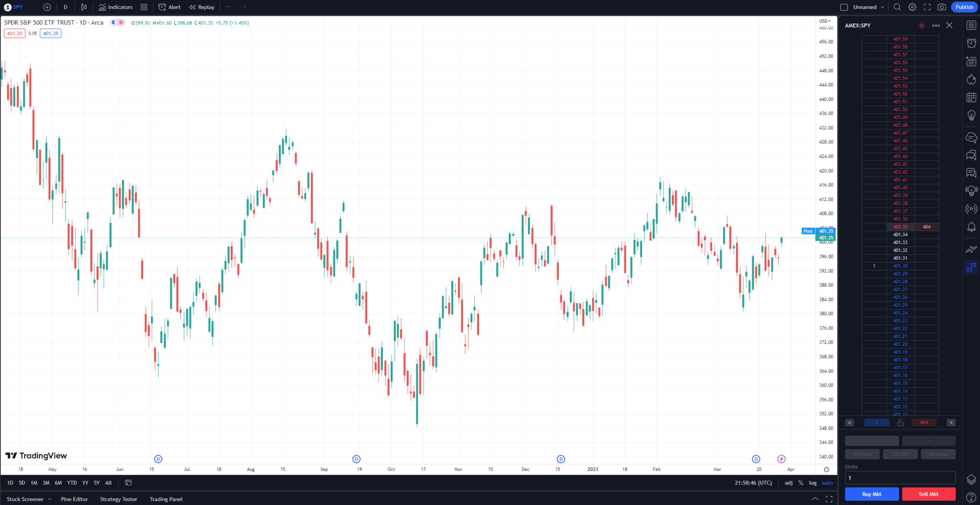Enable log scale on the price axis
The width and height of the screenshot is (980, 505).
coord(813,483)
